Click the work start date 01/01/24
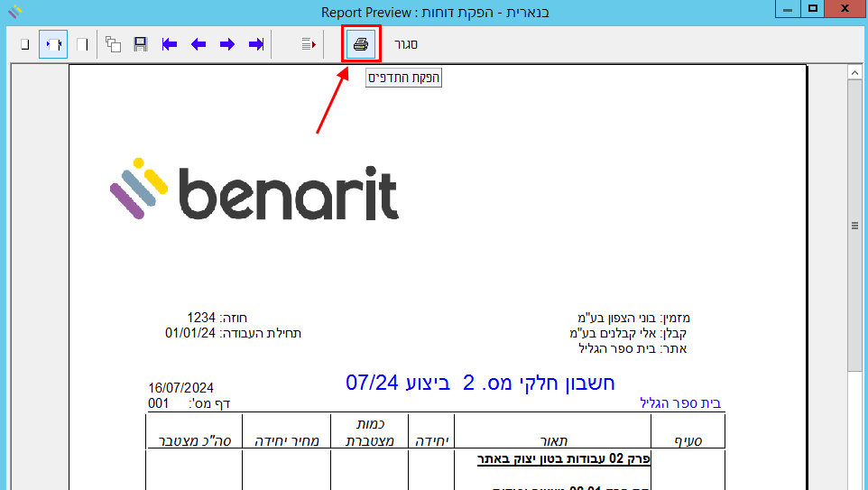This screenshot has width=868, height=490. tap(189, 333)
